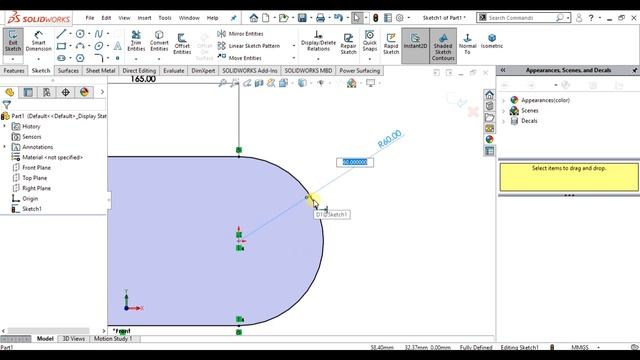
Task: Select Sketch1 in feature tree
Action: click(x=32, y=209)
